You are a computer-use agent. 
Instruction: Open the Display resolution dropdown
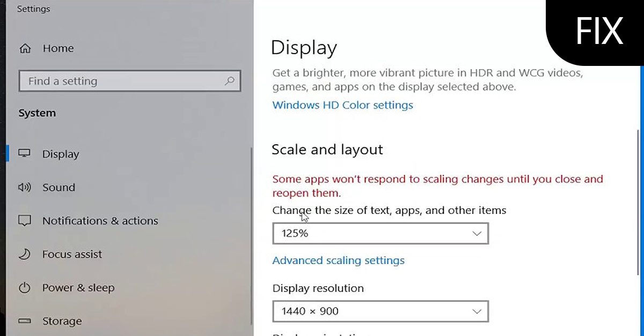coord(380,311)
